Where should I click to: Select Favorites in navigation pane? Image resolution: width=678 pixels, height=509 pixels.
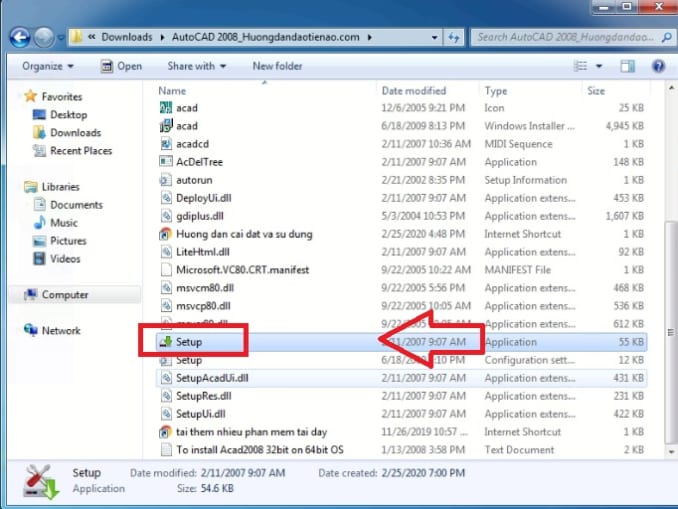(x=62, y=96)
